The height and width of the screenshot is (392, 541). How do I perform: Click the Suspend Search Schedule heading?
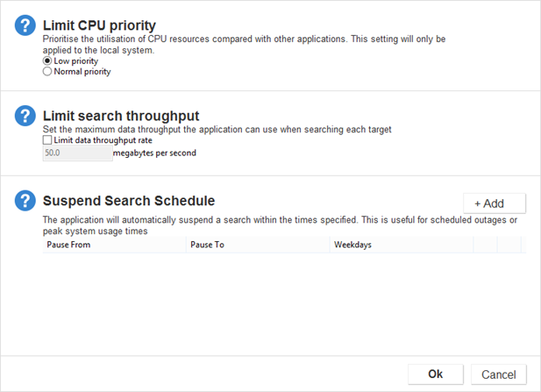pyautogui.click(x=129, y=200)
